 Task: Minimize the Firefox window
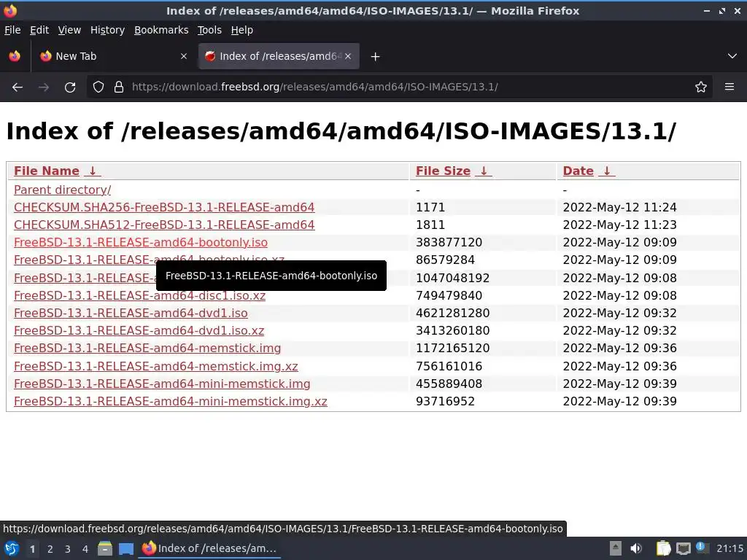click(707, 11)
